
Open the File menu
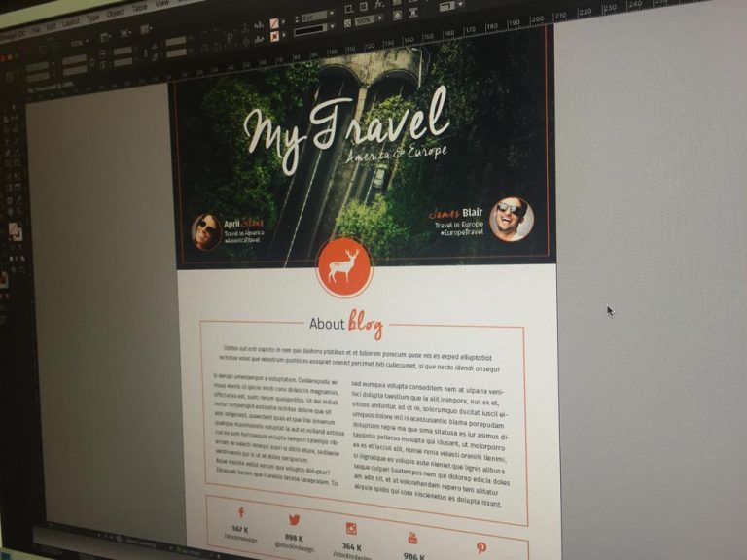(36, 30)
